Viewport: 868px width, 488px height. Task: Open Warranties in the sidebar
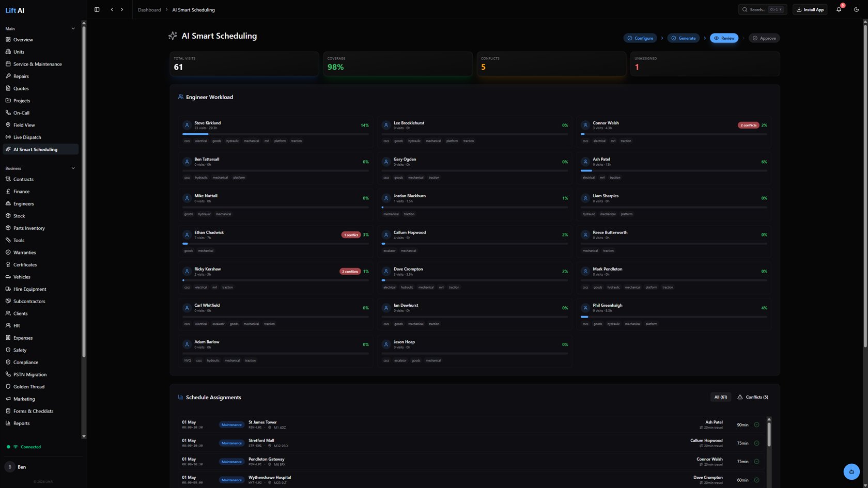pyautogui.click(x=41, y=253)
